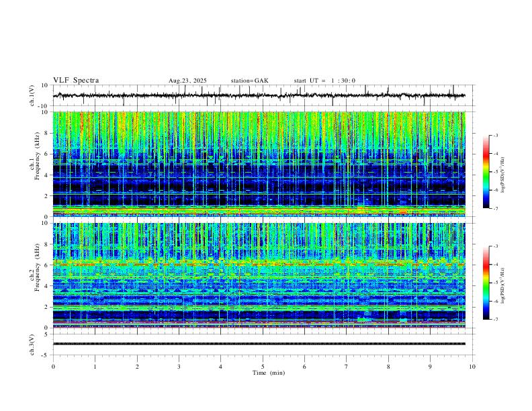Click inside the ch.1 voltage waveform trace
Viewport: 532px width, 411px height.
pyautogui.click(x=259, y=95)
